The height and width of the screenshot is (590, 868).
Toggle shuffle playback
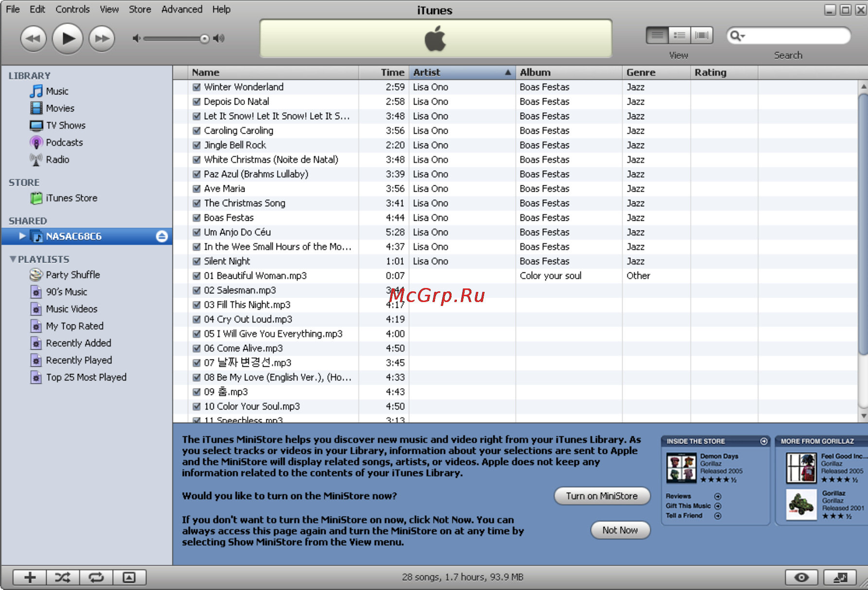coord(63,577)
